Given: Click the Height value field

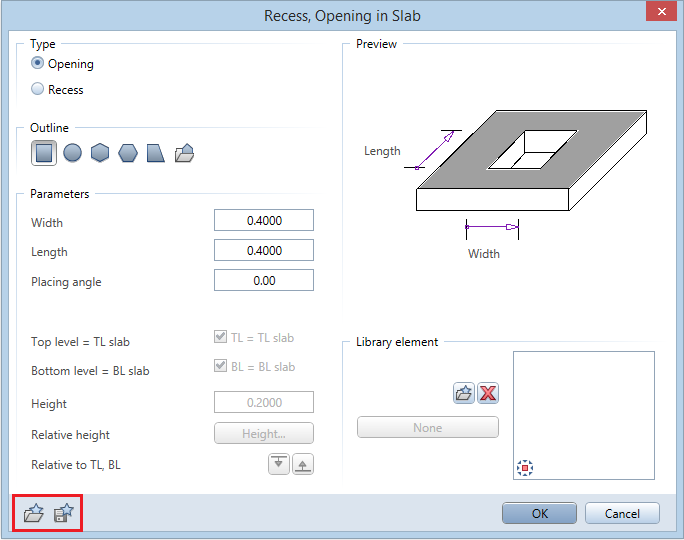Looking at the screenshot, I should (264, 402).
